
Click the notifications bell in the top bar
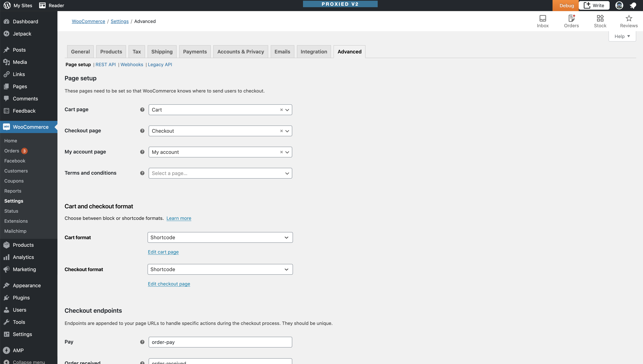click(633, 5)
